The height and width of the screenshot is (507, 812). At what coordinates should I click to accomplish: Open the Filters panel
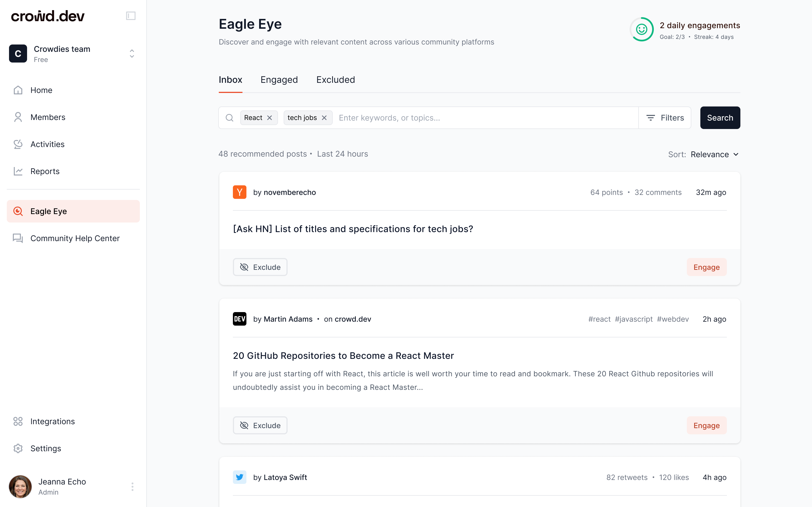pos(665,118)
